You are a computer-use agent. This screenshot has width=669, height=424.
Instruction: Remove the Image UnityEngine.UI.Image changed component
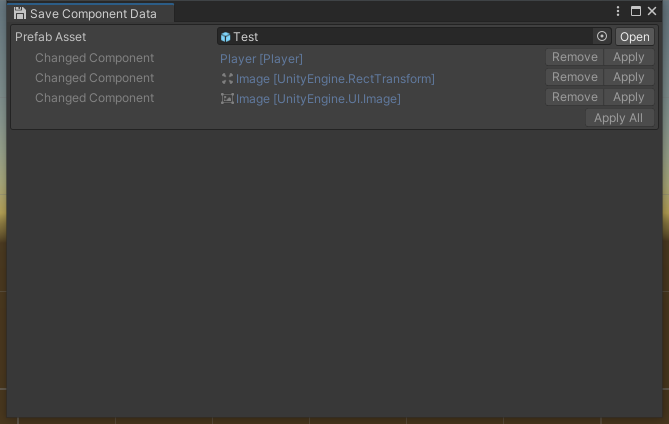(574, 97)
